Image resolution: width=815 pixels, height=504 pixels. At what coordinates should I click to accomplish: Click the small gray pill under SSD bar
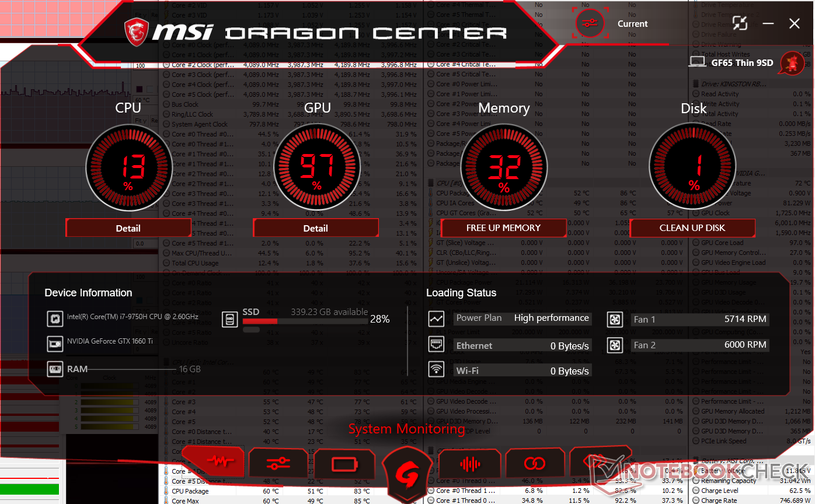251,330
